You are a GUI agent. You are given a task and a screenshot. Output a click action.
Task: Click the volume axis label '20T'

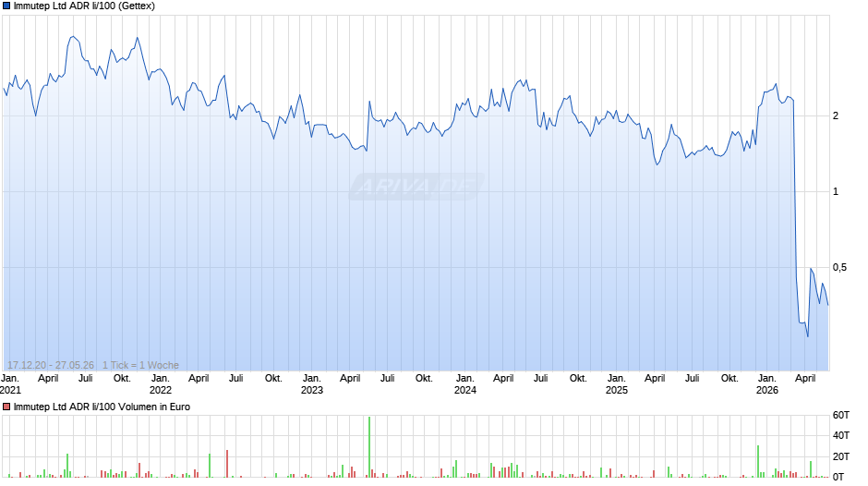pyautogui.click(x=841, y=456)
